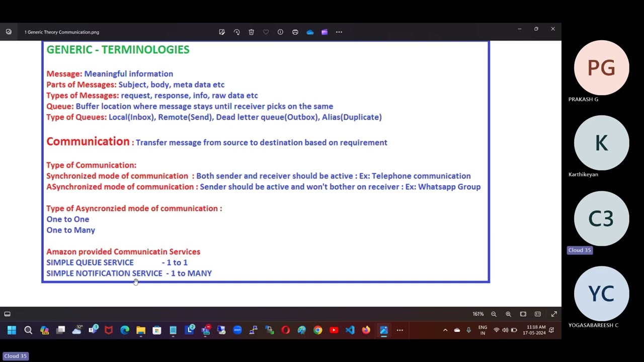This screenshot has width=644, height=362.
Task: Launch Google Chrome from the taskbar
Action: (x=318, y=330)
